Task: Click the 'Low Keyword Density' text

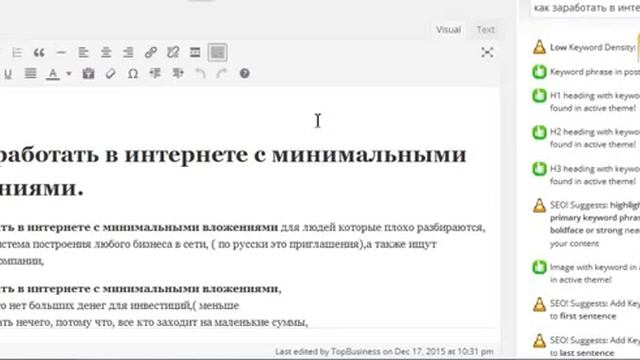Action: 593,47
